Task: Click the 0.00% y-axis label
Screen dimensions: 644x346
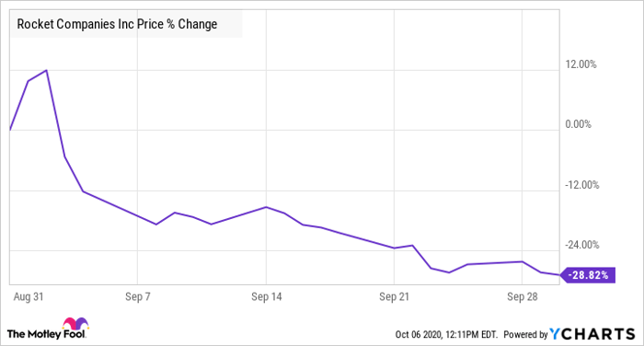Action: [x=578, y=124]
